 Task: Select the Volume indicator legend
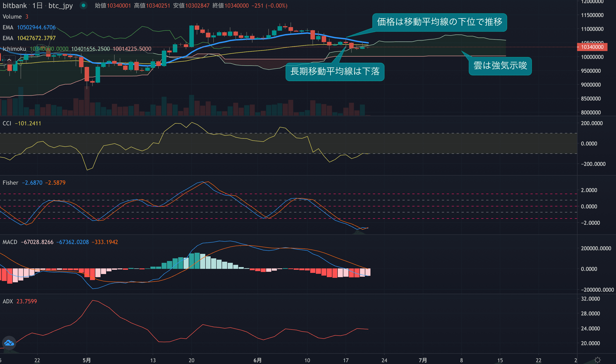(12, 16)
